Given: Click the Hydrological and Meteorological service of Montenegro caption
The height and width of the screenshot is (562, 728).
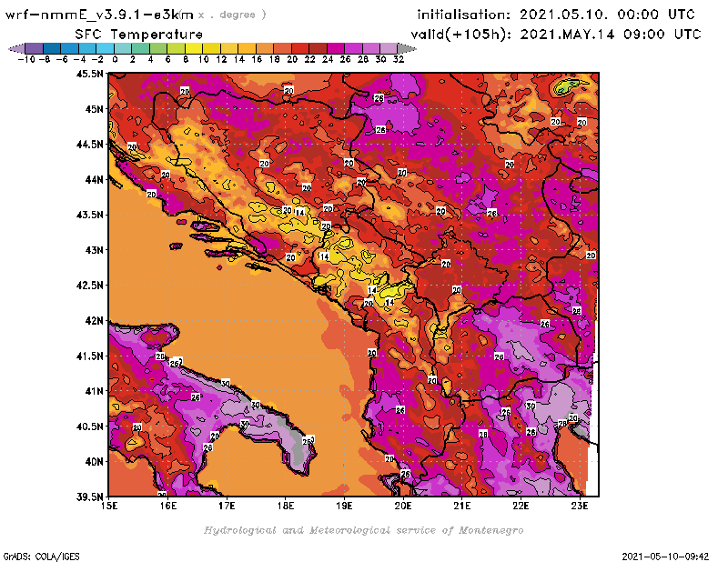Looking at the screenshot, I should [x=363, y=530].
